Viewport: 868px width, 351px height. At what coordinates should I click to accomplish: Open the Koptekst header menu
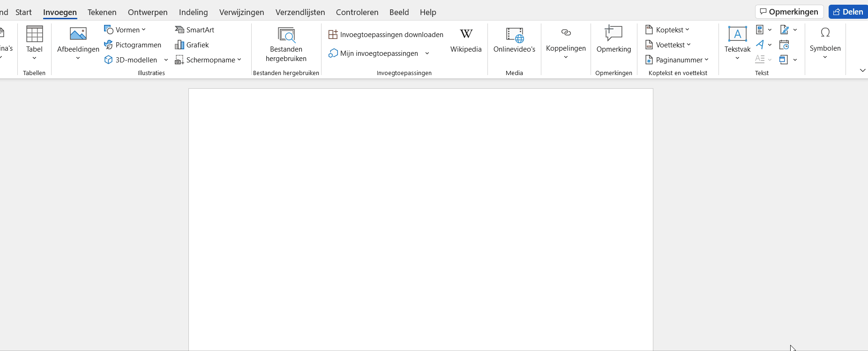tap(667, 30)
